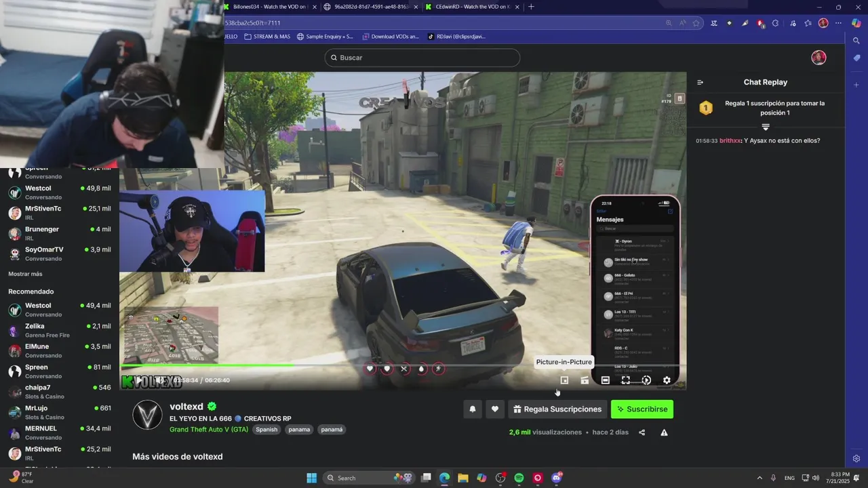The width and height of the screenshot is (868, 488).
Task: Seek on the video progress bar
Action: pyautogui.click(x=403, y=366)
